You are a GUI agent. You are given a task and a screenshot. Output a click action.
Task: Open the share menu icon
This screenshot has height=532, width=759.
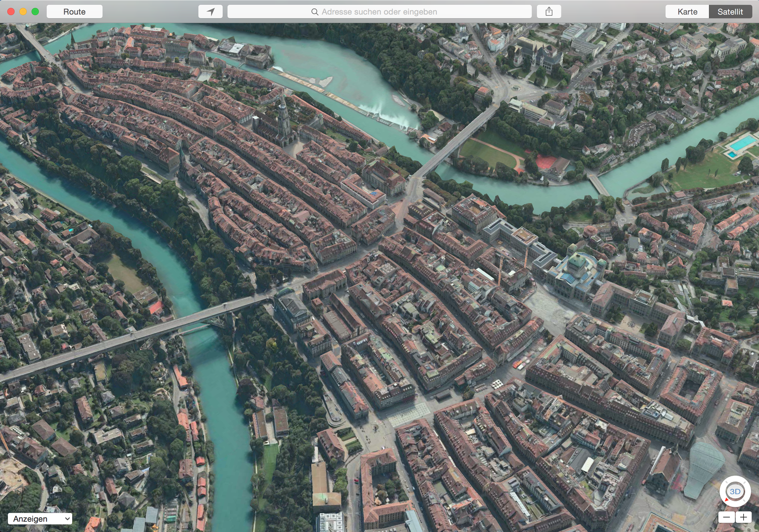(549, 12)
